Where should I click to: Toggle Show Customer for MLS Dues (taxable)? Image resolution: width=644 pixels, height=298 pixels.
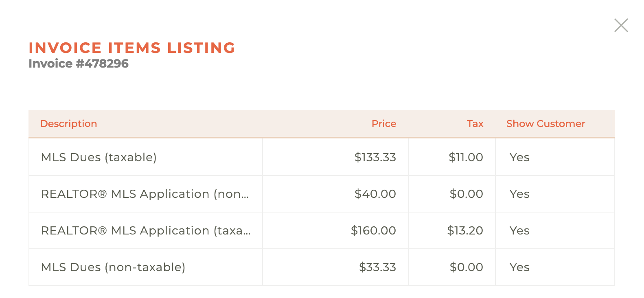click(x=519, y=157)
